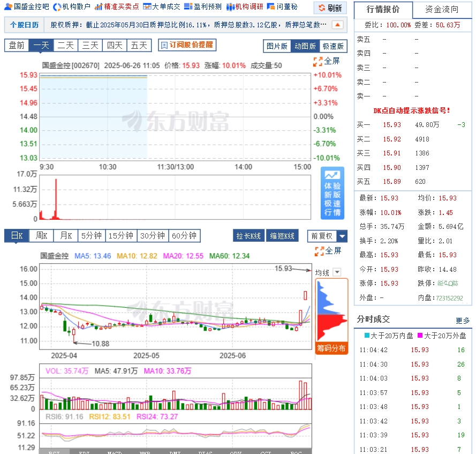Select 5分钟 K-line period
The height and width of the screenshot is (454, 476).
coord(92,236)
